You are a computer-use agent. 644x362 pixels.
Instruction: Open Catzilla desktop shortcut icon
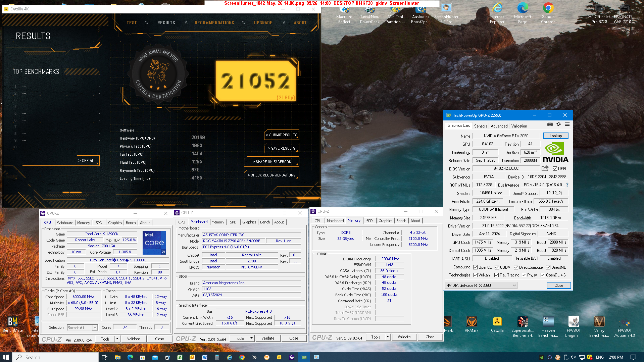tap(497, 324)
